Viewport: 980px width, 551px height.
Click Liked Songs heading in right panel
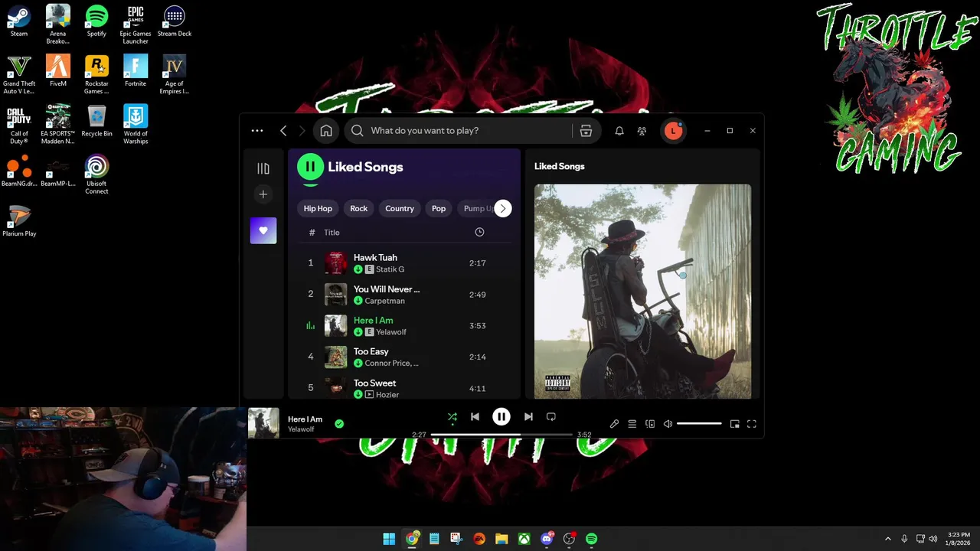tap(560, 166)
